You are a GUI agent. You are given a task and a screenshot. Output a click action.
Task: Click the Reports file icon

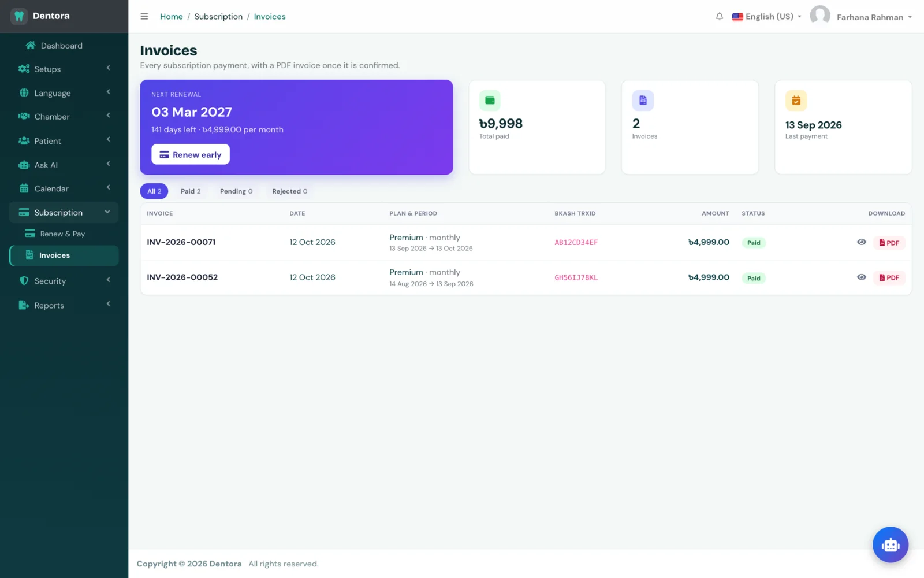(24, 305)
